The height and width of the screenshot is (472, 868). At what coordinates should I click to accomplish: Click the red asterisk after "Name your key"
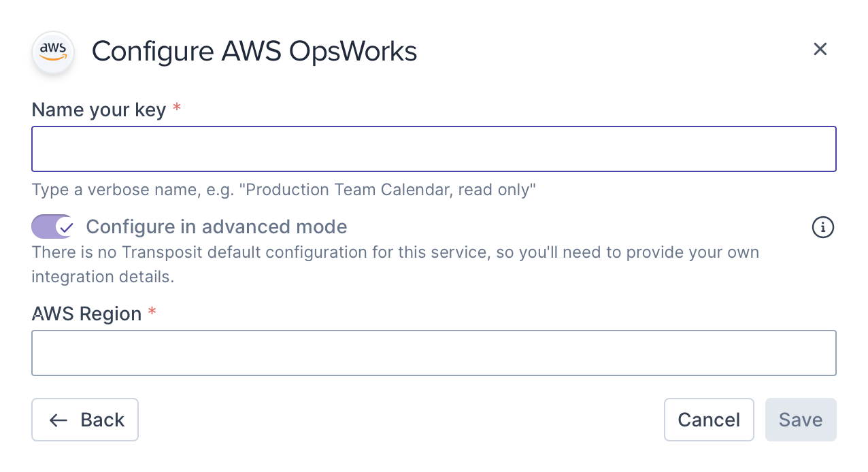pyautogui.click(x=177, y=108)
